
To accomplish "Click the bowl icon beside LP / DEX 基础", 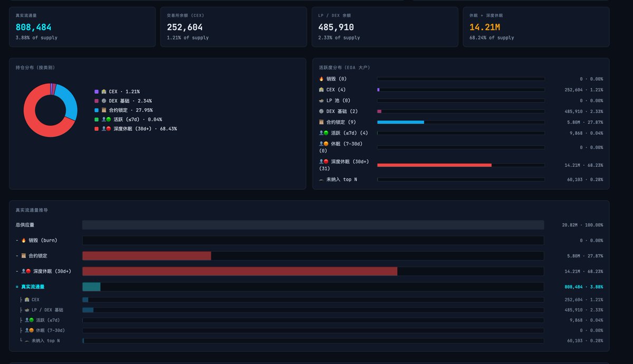I will [27, 310].
